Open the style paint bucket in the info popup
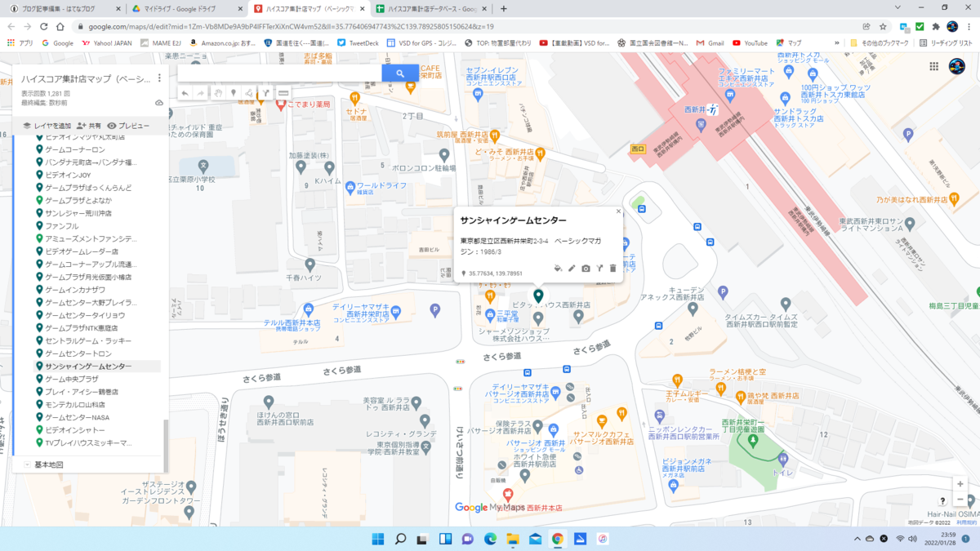The height and width of the screenshot is (551, 980). click(x=558, y=268)
